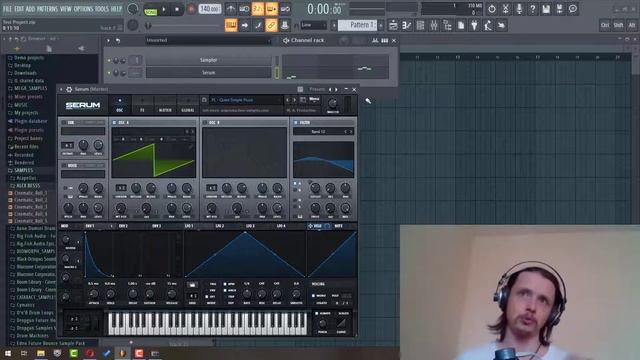Viewport: 640px width, 360px height.
Task: Open the EDIT menu
Action: coord(19,9)
